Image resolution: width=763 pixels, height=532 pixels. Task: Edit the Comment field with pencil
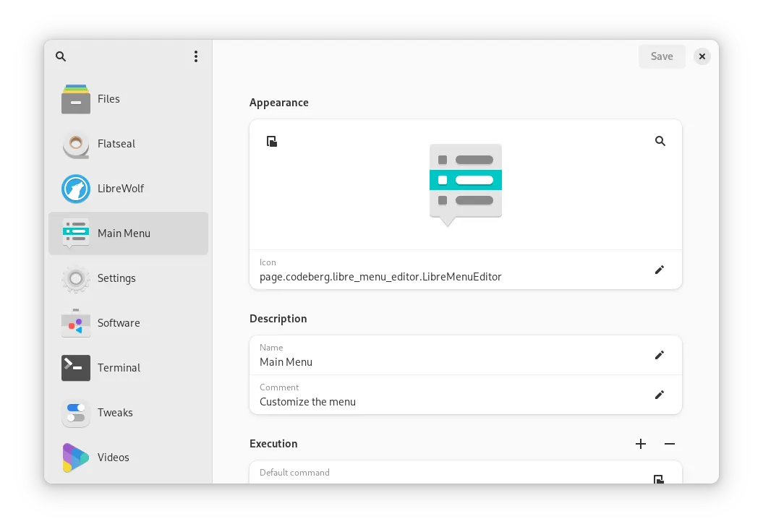660,395
